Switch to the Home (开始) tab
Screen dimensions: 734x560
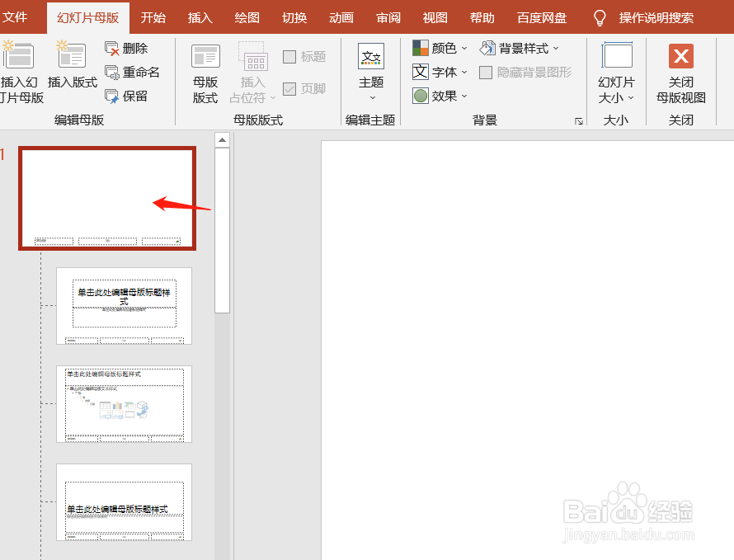tap(153, 18)
